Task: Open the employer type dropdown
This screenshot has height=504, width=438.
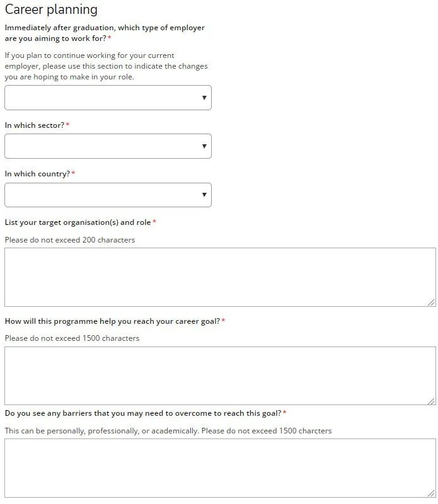Action: (x=108, y=98)
